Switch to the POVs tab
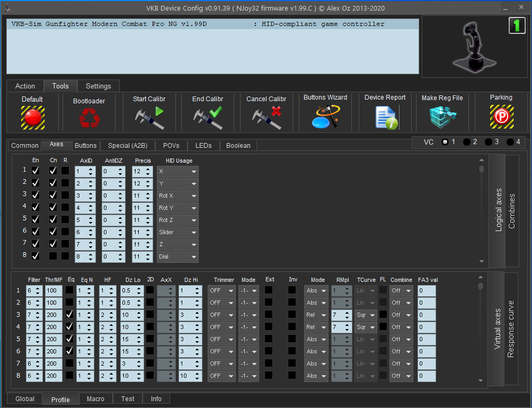The width and height of the screenshot is (532, 408). pyautogui.click(x=171, y=146)
